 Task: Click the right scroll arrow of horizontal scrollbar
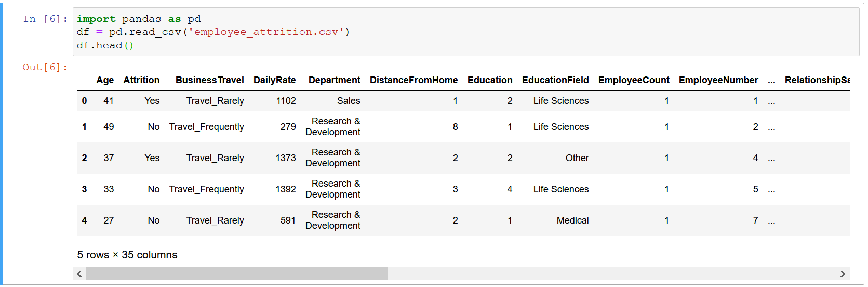click(x=843, y=273)
